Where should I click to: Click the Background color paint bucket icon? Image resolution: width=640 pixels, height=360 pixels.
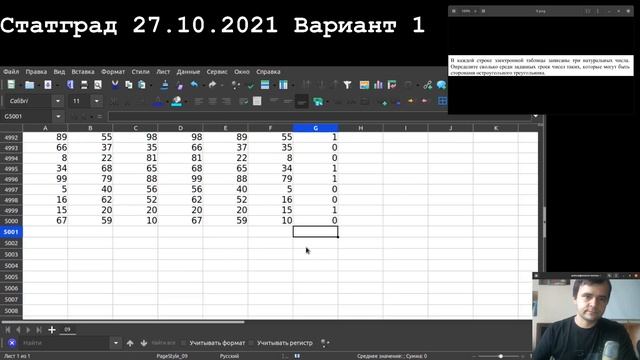click(177, 101)
